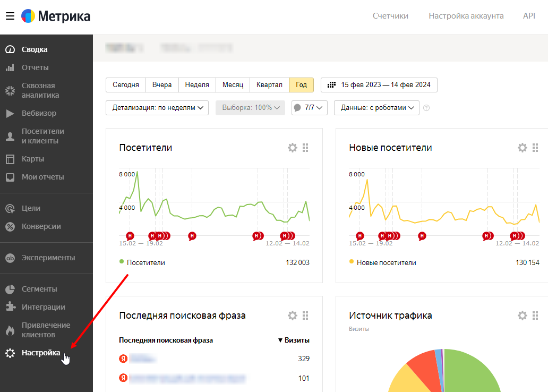548x392 pixels.
Task: Click the green Посетители legend dot
Action: pos(122,261)
